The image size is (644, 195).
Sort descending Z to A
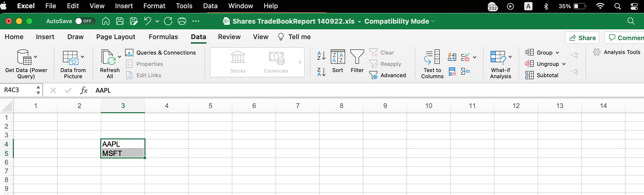click(x=321, y=72)
